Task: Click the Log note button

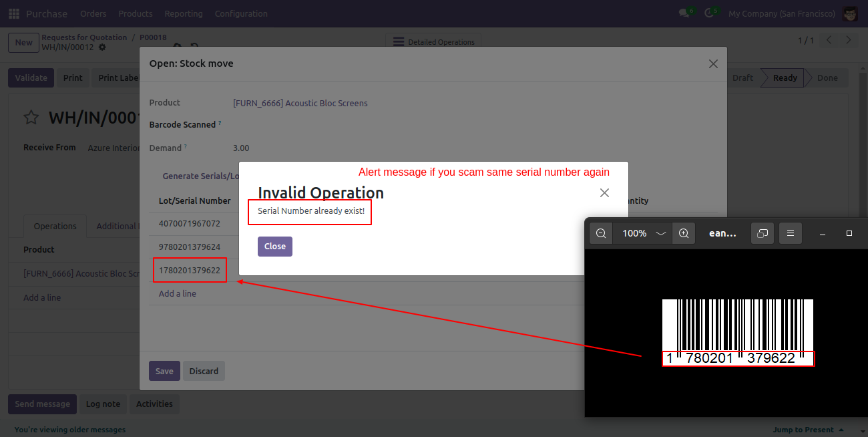Action: coord(103,404)
